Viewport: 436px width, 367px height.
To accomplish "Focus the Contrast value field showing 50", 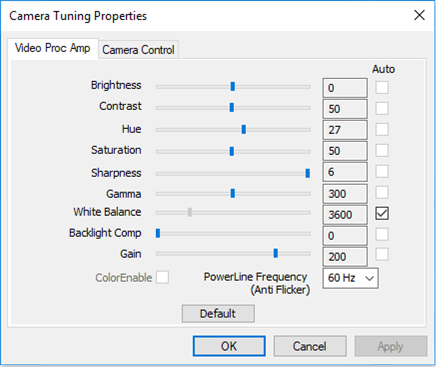I will pyautogui.click(x=345, y=109).
